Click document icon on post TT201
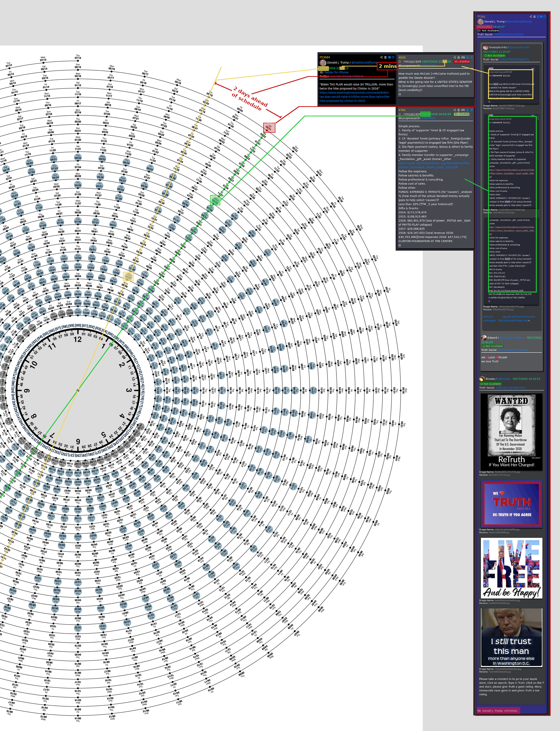This screenshot has width=560, height=731. pyautogui.click(x=538, y=17)
